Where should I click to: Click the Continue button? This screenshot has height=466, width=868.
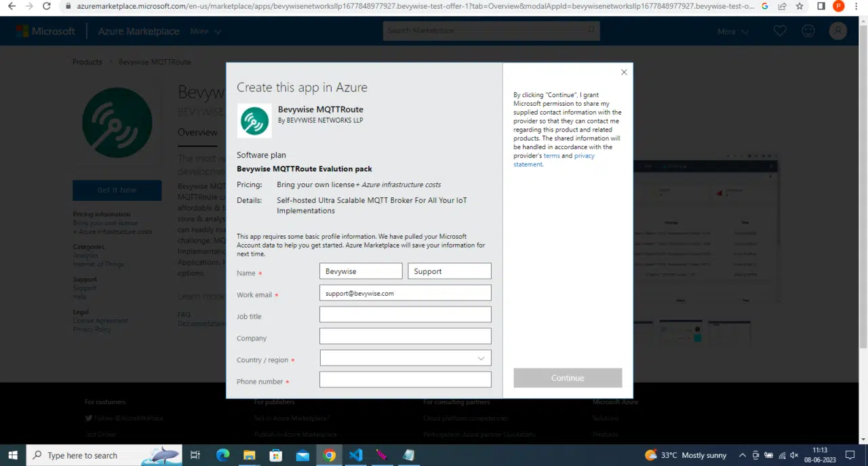point(568,378)
